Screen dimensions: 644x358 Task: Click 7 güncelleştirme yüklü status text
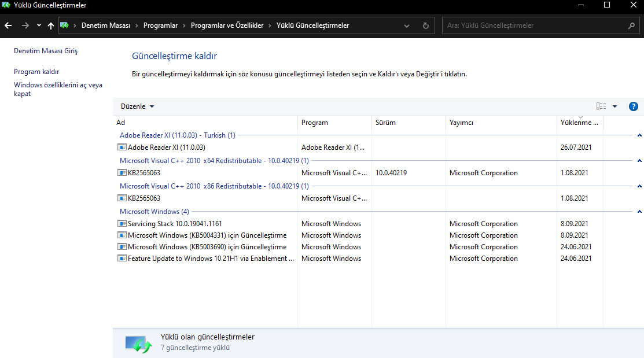(195, 348)
